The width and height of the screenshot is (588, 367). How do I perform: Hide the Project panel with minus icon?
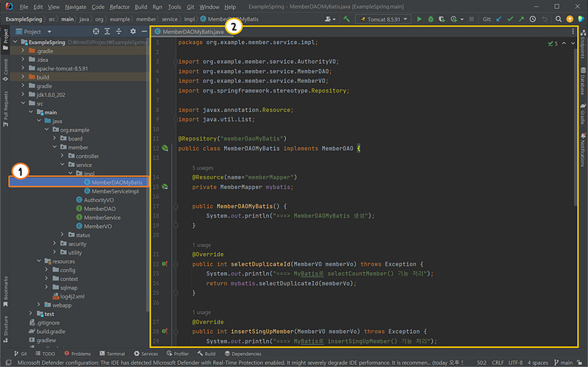[x=144, y=32]
